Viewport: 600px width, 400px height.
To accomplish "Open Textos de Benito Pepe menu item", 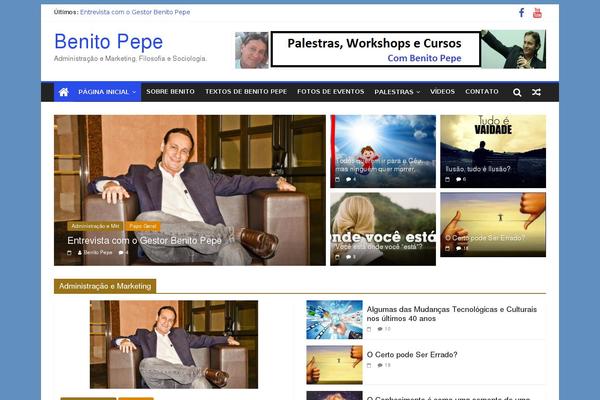I will [246, 92].
